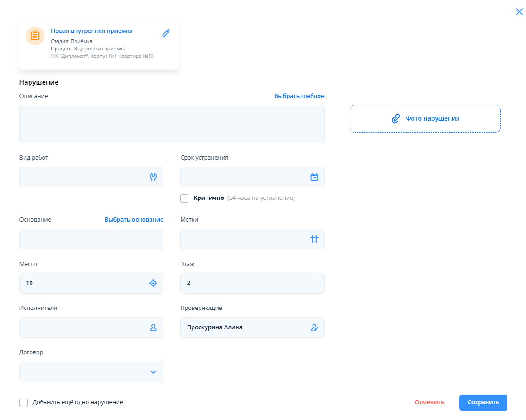Image resolution: width=526 pixels, height=420 pixels.
Task: Click Выбрать шаблон link
Action: click(x=299, y=96)
